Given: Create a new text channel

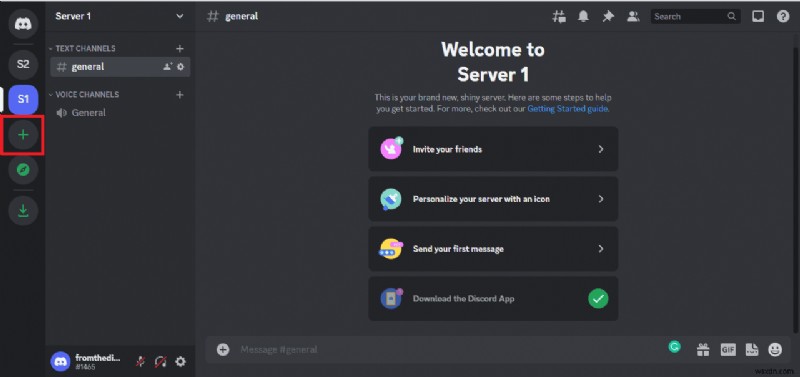Looking at the screenshot, I should [180, 48].
